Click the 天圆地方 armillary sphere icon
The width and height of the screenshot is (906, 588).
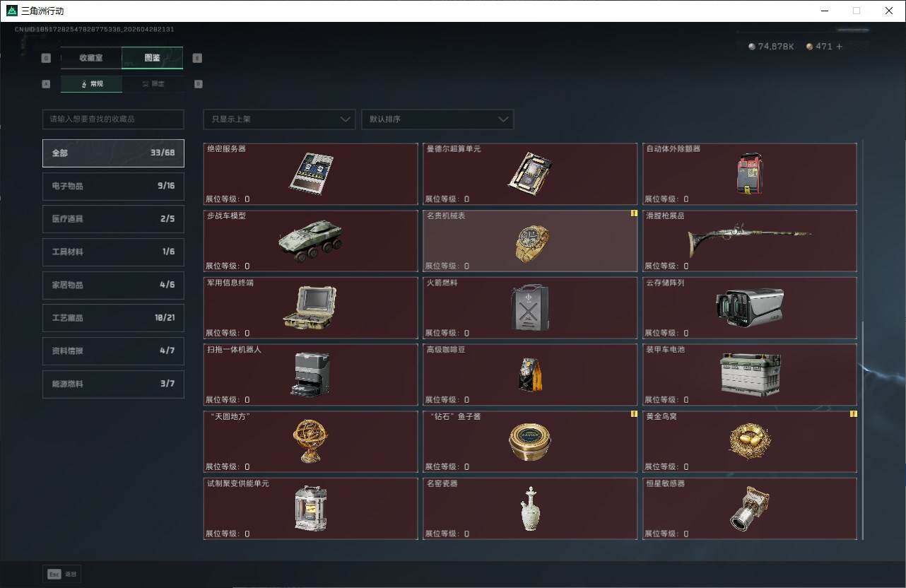[310, 441]
